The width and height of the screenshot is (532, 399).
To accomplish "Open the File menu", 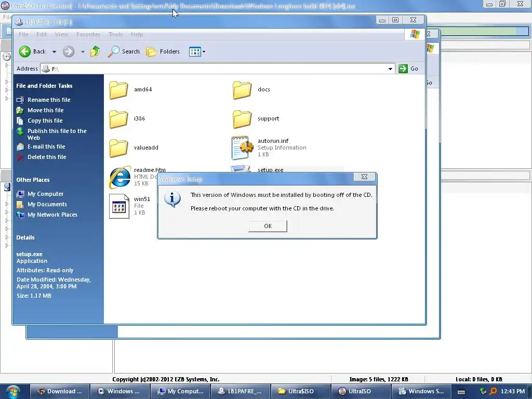I will click(23, 34).
